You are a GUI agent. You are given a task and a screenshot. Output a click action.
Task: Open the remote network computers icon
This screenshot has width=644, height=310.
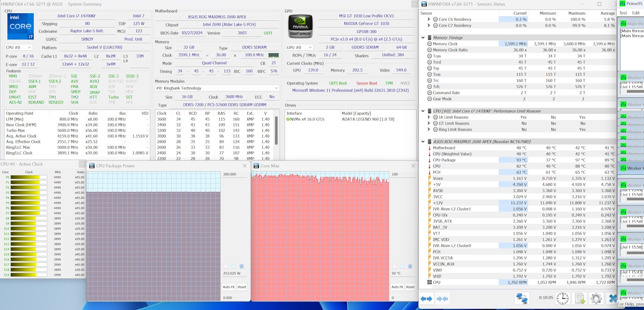click(x=522, y=298)
